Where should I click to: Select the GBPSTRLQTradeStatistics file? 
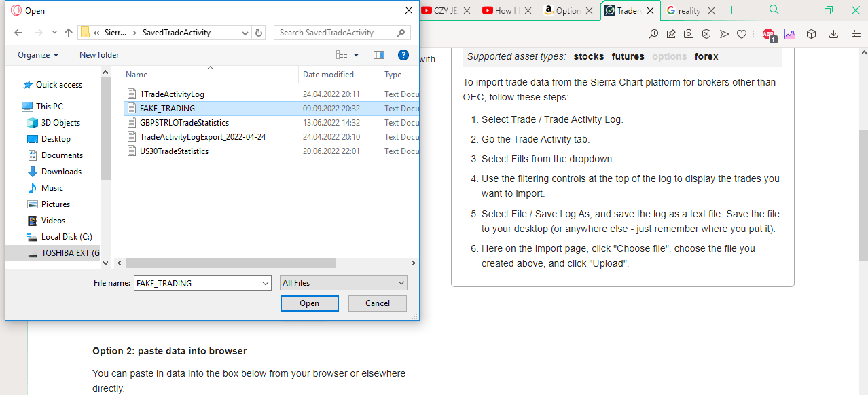[x=184, y=123]
